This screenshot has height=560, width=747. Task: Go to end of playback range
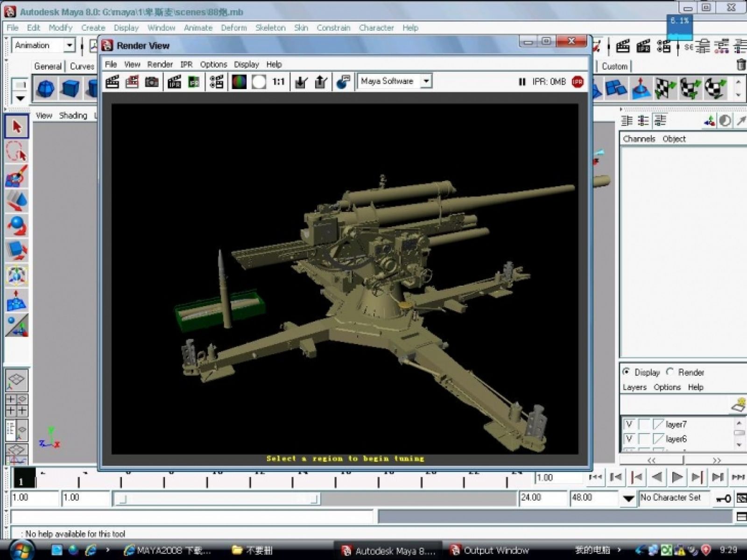[738, 477]
